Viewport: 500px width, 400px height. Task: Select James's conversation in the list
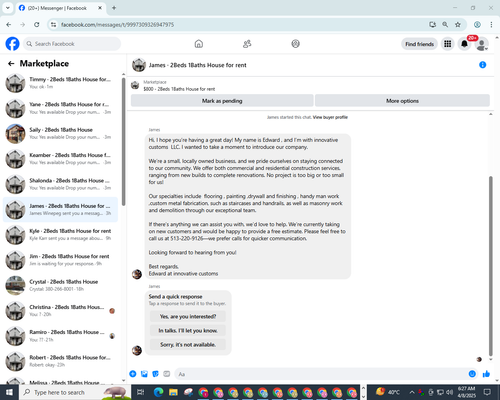click(60, 209)
